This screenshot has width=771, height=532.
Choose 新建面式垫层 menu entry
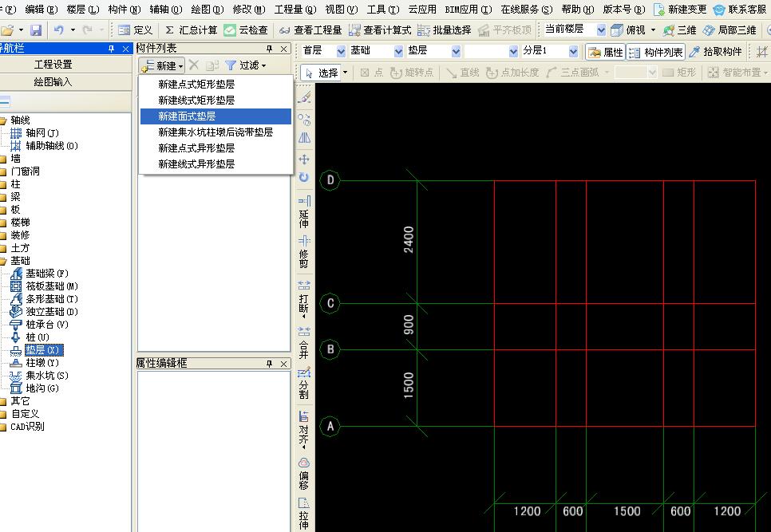(215, 116)
